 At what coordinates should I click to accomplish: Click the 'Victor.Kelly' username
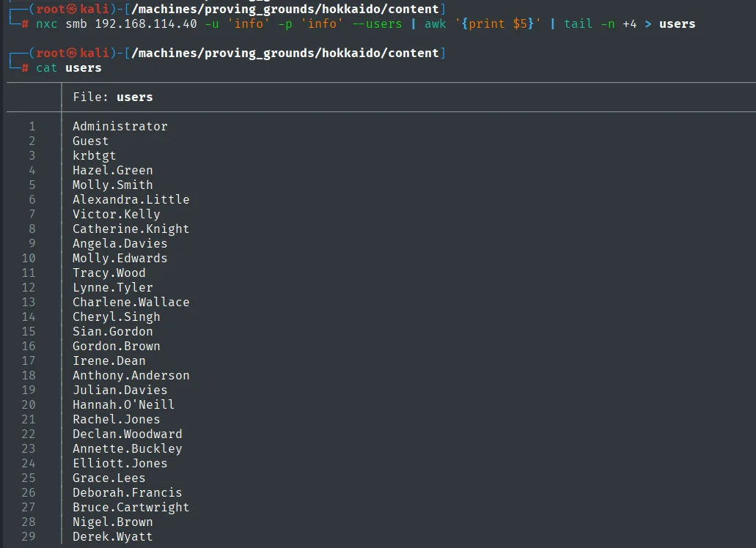click(x=116, y=214)
